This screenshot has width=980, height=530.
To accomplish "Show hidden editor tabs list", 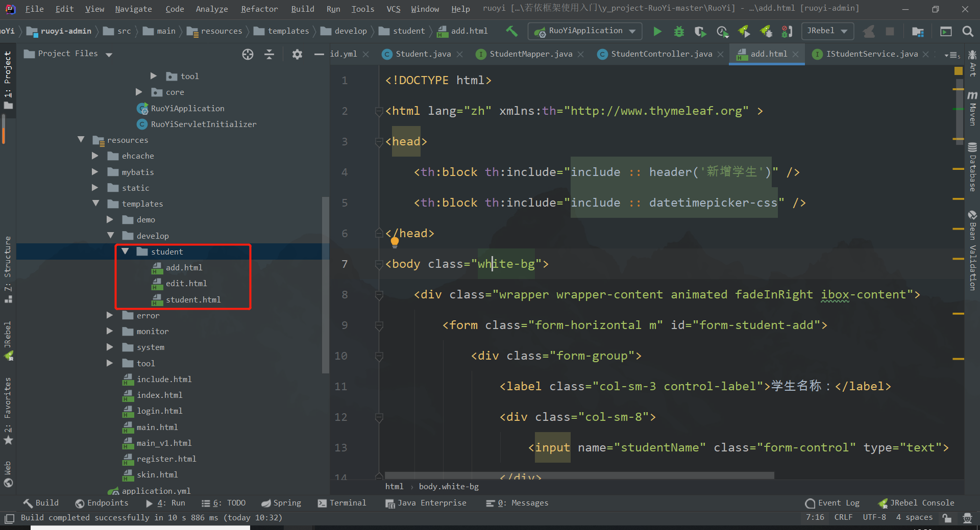I will tap(952, 55).
